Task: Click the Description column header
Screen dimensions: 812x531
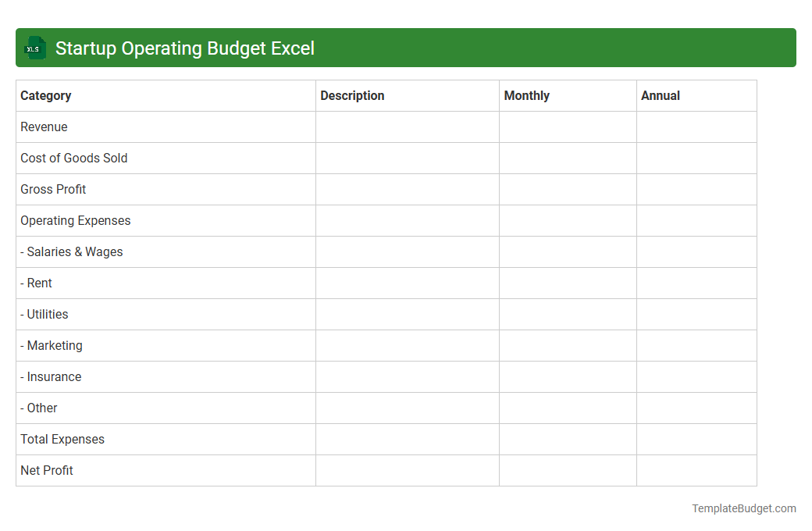Action: [352, 95]
